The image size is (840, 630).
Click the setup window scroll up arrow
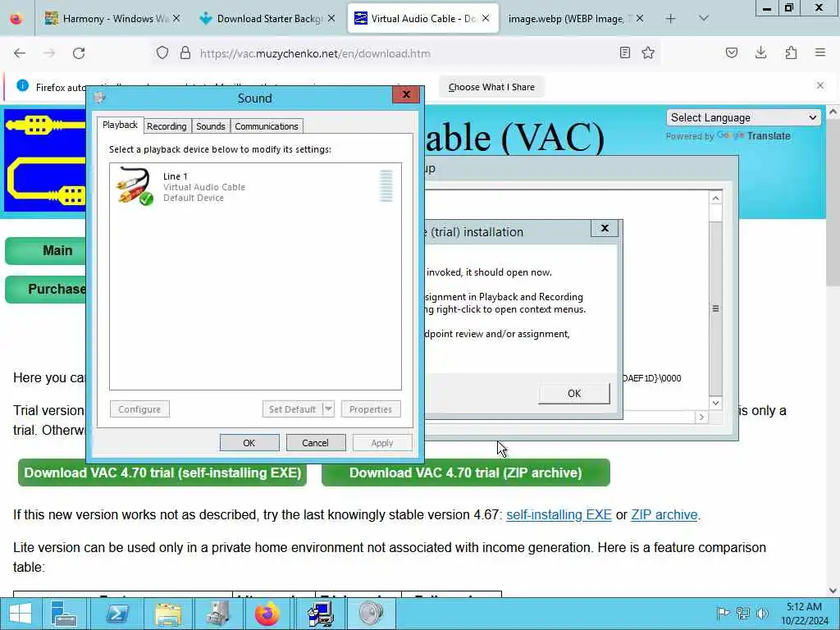715,199
